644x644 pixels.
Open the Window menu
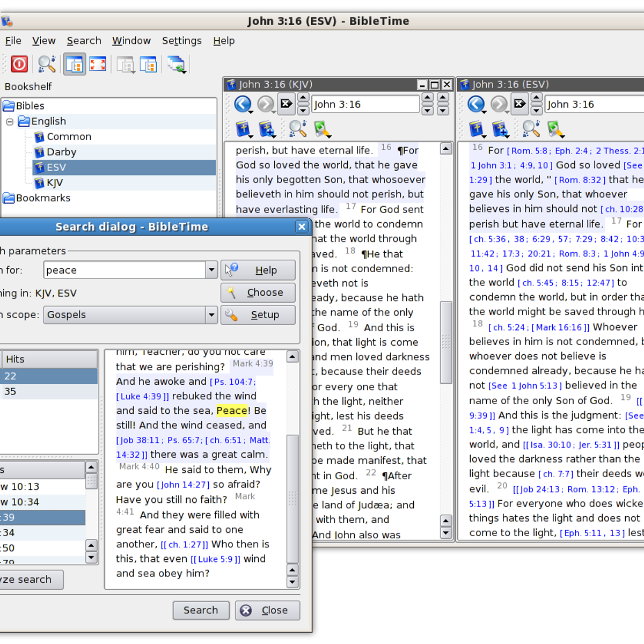tap(131, 41)
